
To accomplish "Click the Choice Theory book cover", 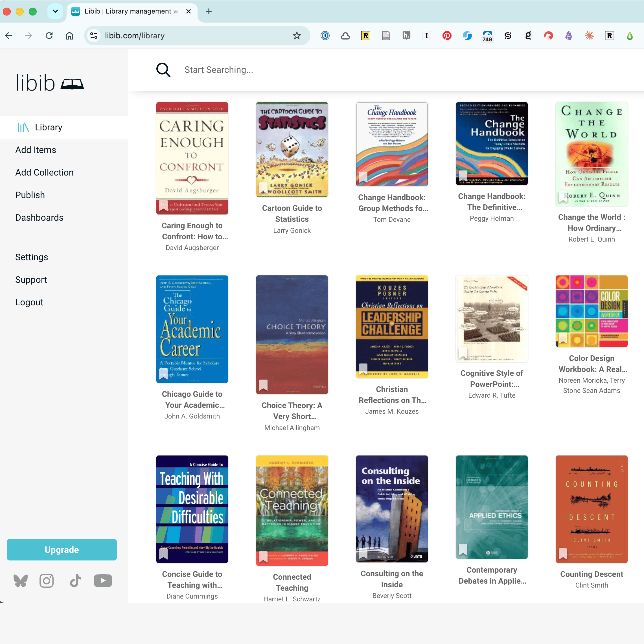I will (292, 335).
